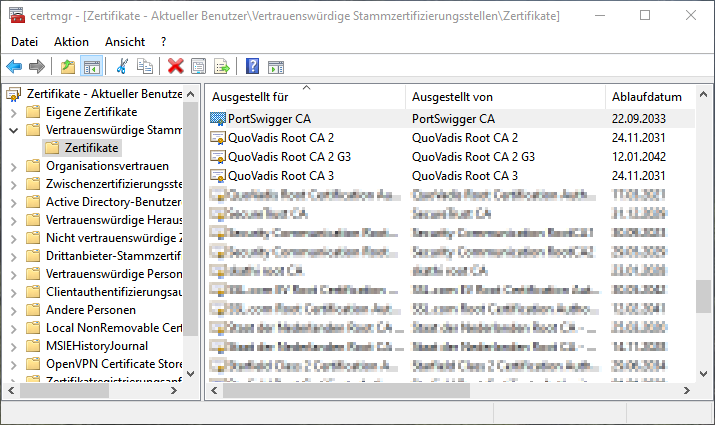Click the Export List icon
The height and width of the screenshot is (425, 715).
point(222,67)
